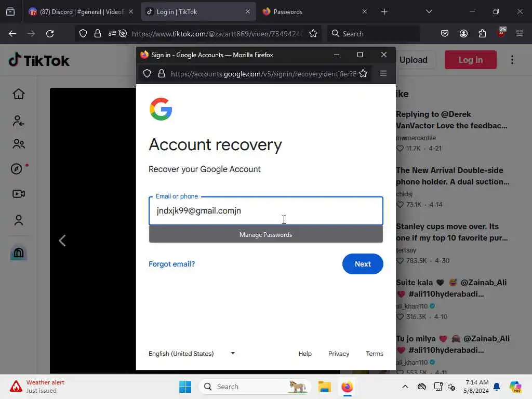Open File Explorer from taskbar
The image size is (532, 399).
pyautogui.click(x=324, y=387)
